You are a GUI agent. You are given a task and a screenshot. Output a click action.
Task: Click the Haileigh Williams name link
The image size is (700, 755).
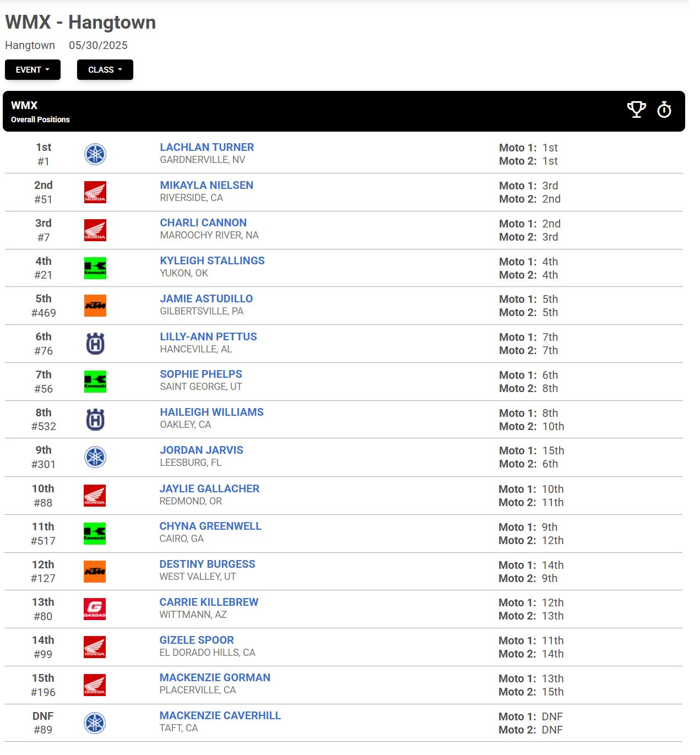tap(211, 412)
